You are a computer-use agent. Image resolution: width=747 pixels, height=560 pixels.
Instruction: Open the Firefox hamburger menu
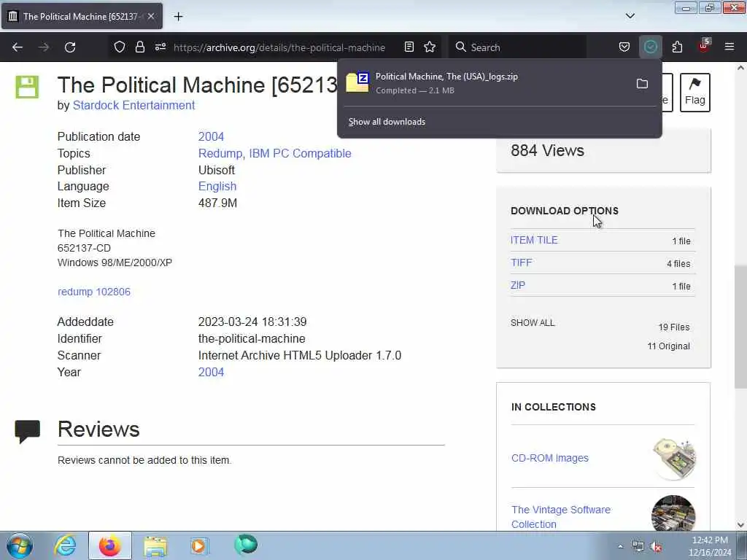(x=729, y=47)
